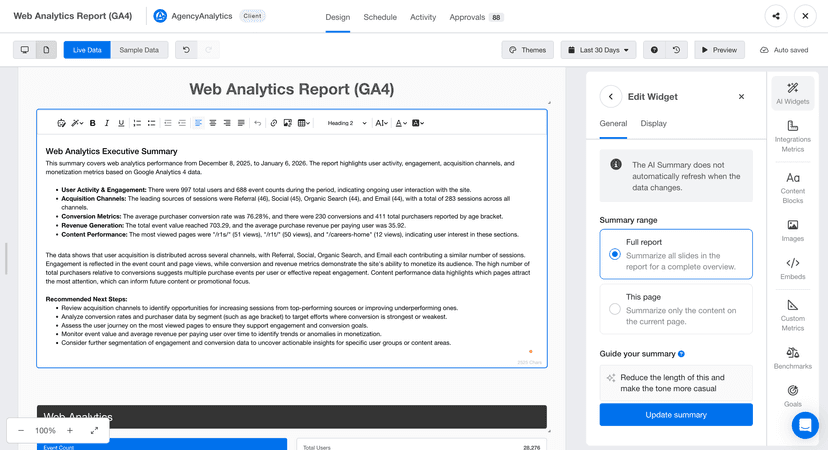828x450 pixels.
Task: Select the This page summary range
Action: [x=676, y=309]
